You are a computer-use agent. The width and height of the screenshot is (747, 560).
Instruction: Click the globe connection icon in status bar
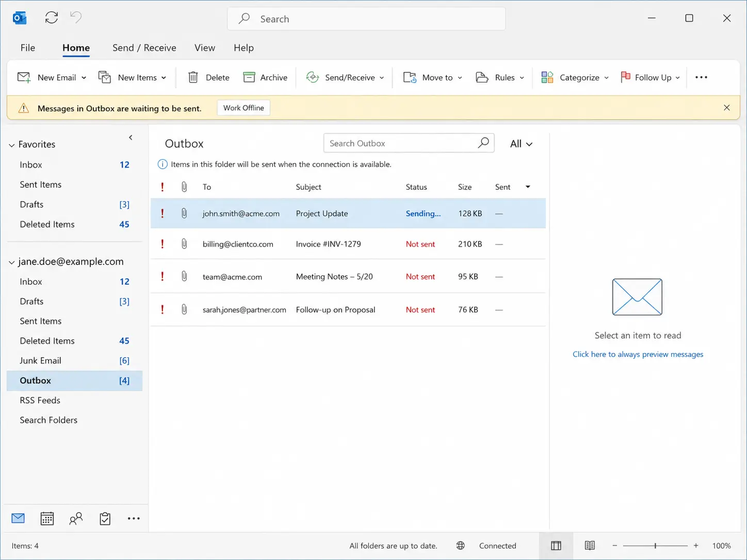tap(461, 546)
